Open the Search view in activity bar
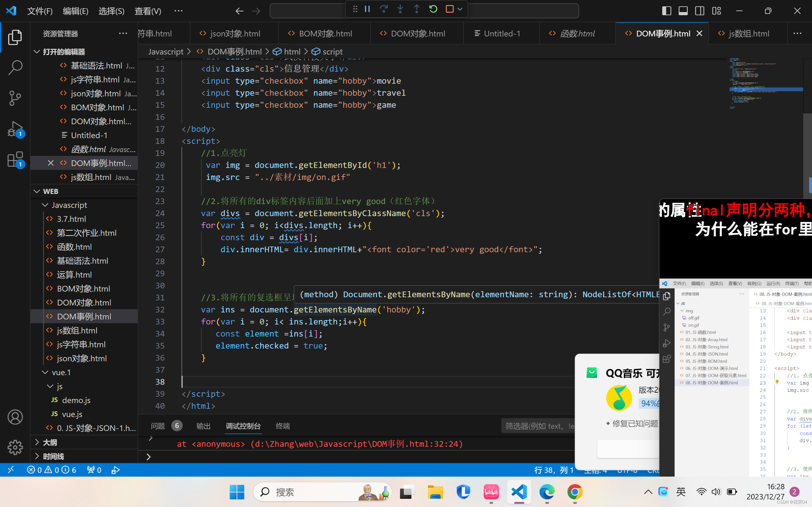This screenshot has height=507, width=812. pos(15,67)
